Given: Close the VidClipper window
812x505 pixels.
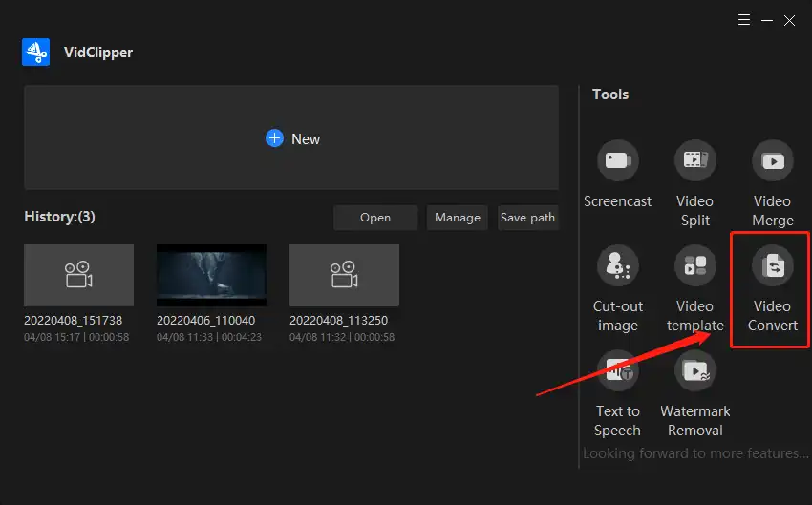Looking at the screenshot, I should (x=789, y=20).
